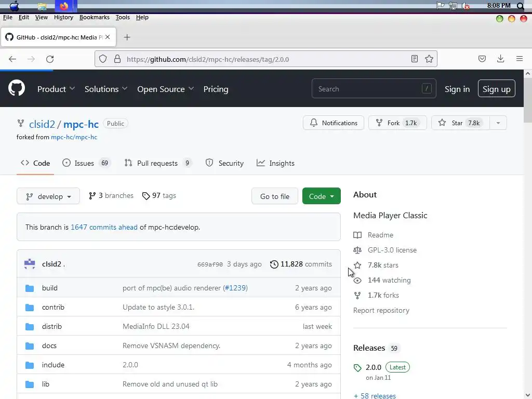This screenshot has width=532, height=399.
Task: Reload the page with the refresh icon
Action: point(50,59)
